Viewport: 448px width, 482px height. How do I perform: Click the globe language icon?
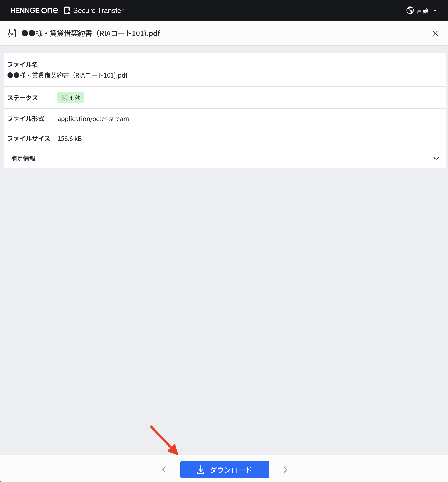(x=410, y=10)
